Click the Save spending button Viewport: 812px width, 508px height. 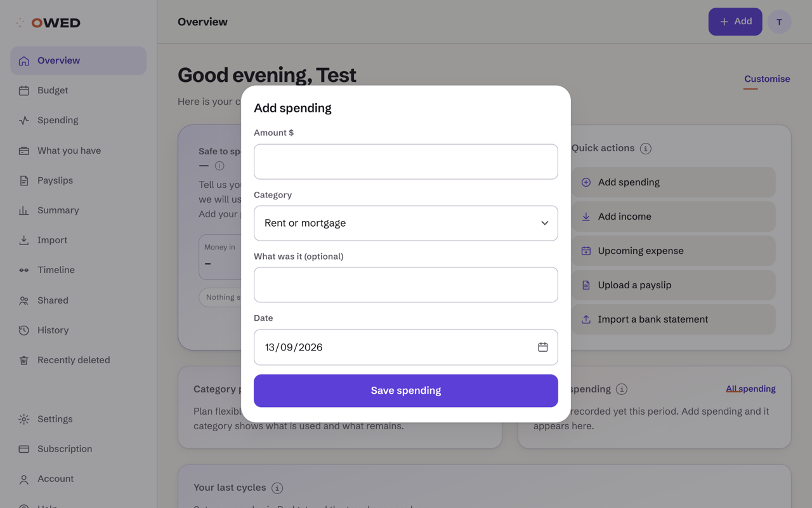click(x=406, y=391)
